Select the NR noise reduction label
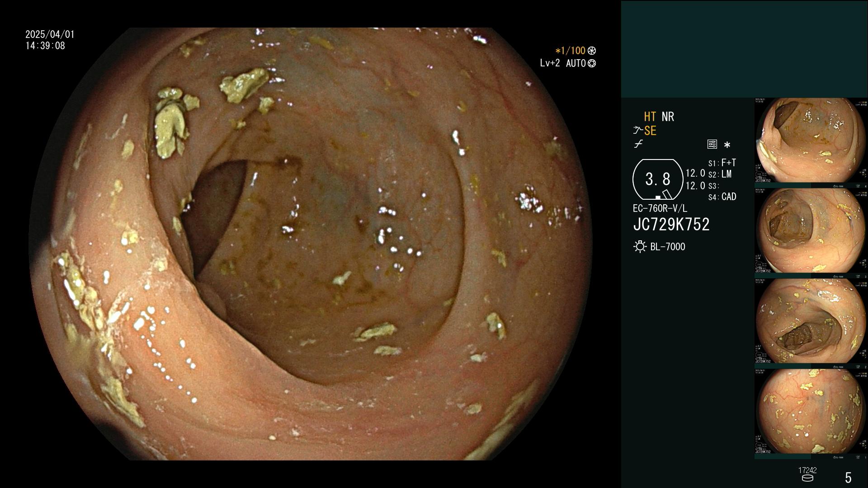The height and width of the screenshot is (488, 868). pos(668,117)
